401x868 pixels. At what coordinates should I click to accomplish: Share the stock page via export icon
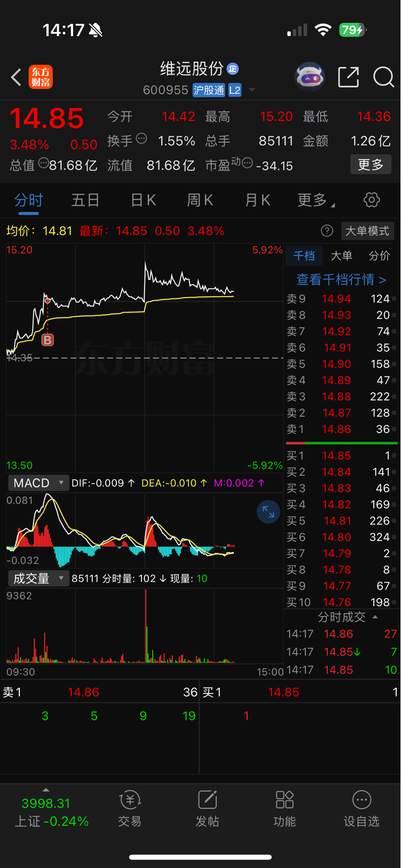[348, 77]
